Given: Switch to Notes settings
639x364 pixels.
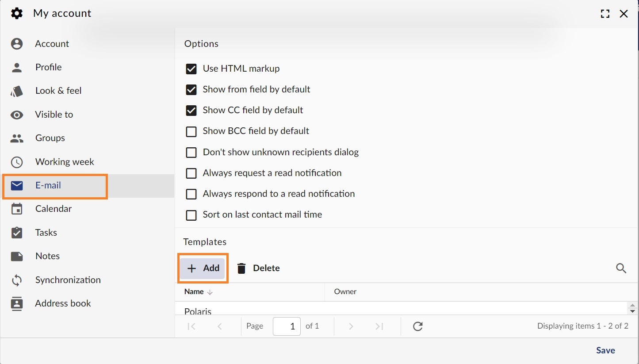Looking at the screenshot, I should pyautogui.click(x=47, y=256).
